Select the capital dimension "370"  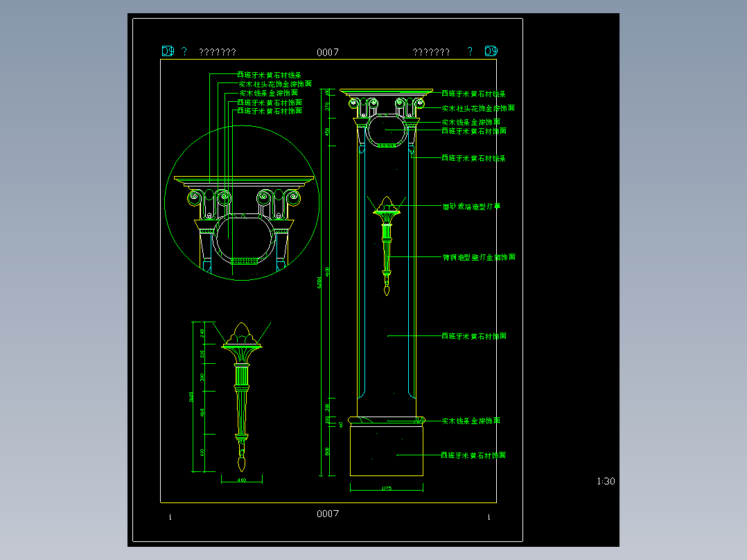[327, 106]
